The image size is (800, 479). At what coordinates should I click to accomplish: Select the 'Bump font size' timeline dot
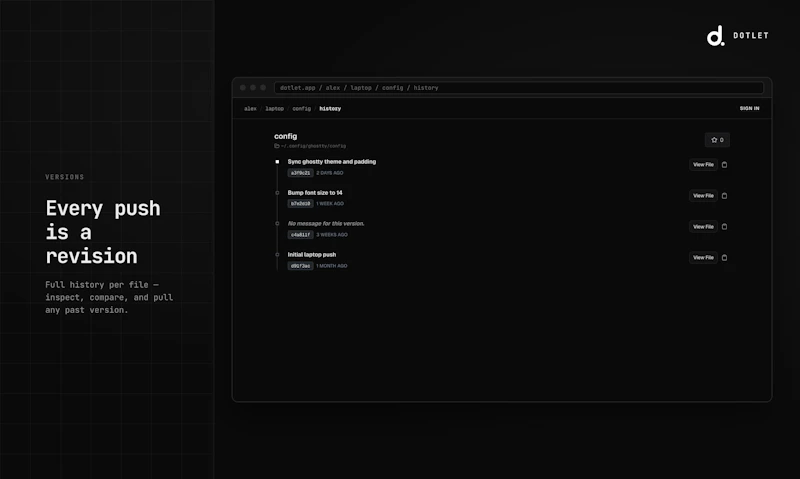[277, 193]
